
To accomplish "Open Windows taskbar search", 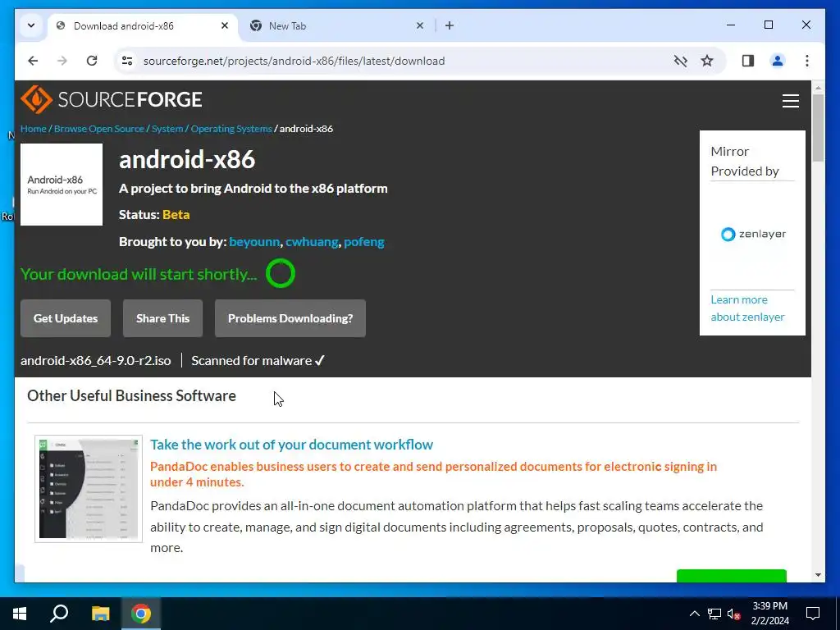I will tap(59, 614).
